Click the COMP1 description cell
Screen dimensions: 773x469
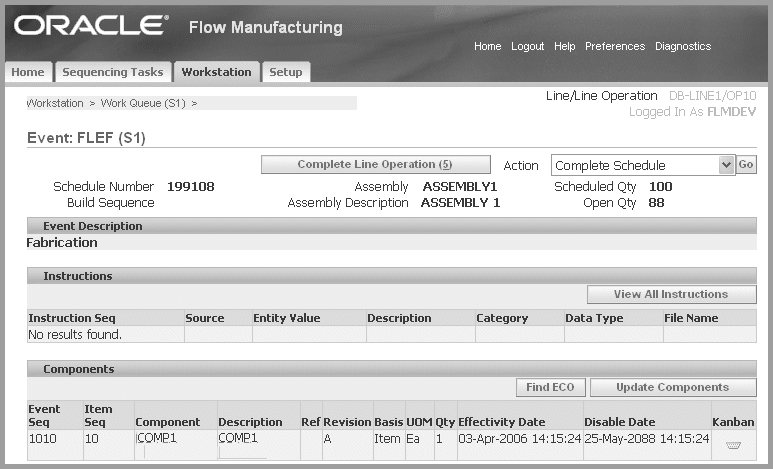(238, 438)
